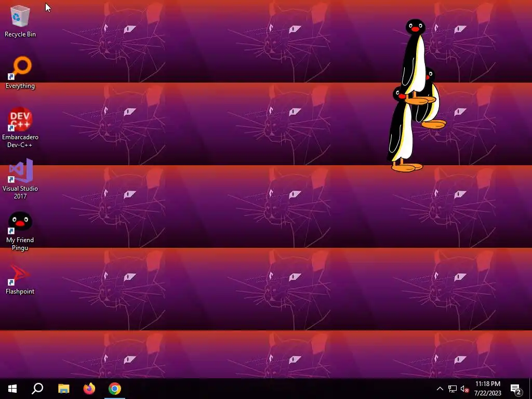The height and width of the screenshot is (399, 532).
Task: Open File Explorer from the taskbar
Action: point(63,389)
